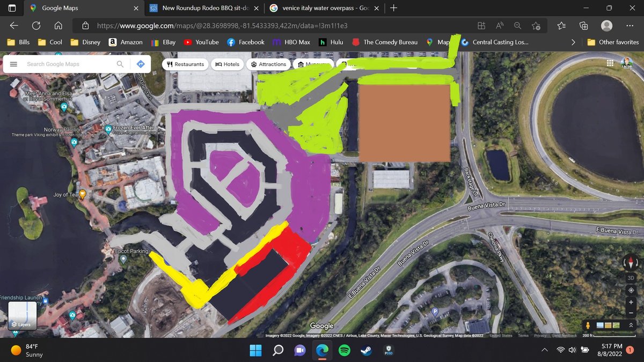This screenshot has height=362, width=644.
Task: Reset map orientation with the compass
Action: (631, 263)
